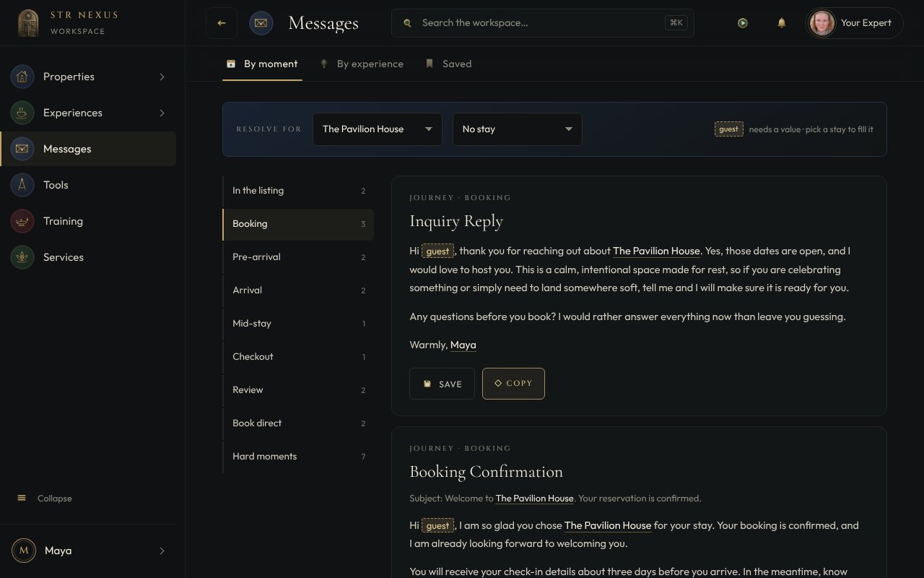Open the No stay dropdown

tap(518, 129)
